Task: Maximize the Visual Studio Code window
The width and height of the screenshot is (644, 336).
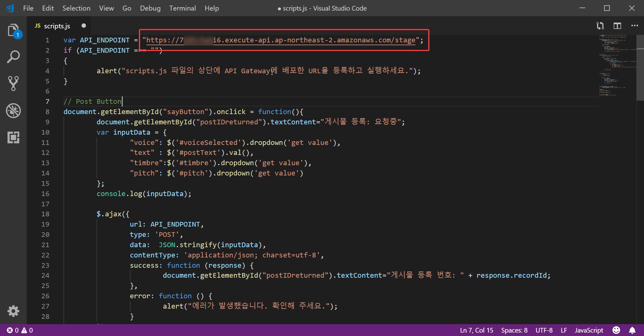Action: [607, 8]
